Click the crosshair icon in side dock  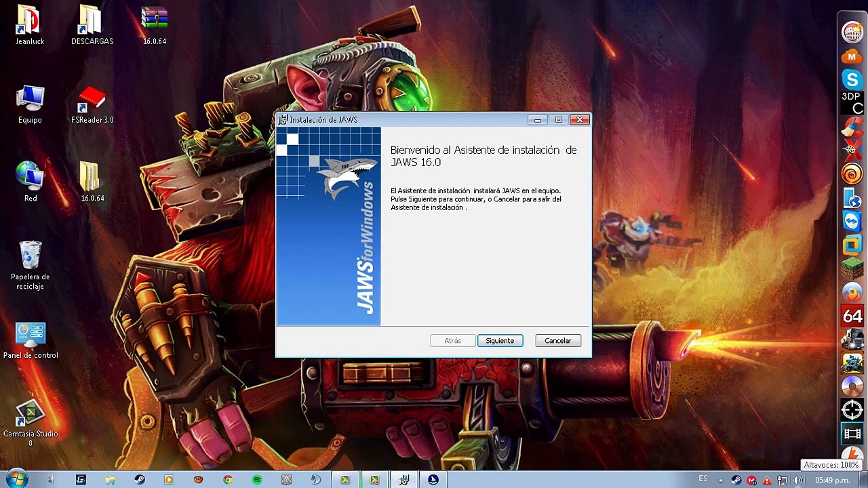tap(852, 409)
